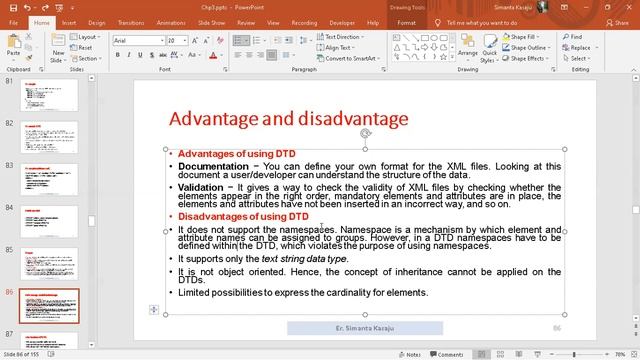Increase list indent level

point(289,40)
